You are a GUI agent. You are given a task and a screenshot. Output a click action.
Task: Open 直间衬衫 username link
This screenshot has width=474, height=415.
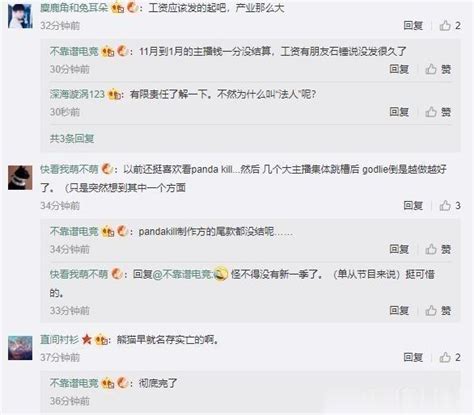click(59, 340)
